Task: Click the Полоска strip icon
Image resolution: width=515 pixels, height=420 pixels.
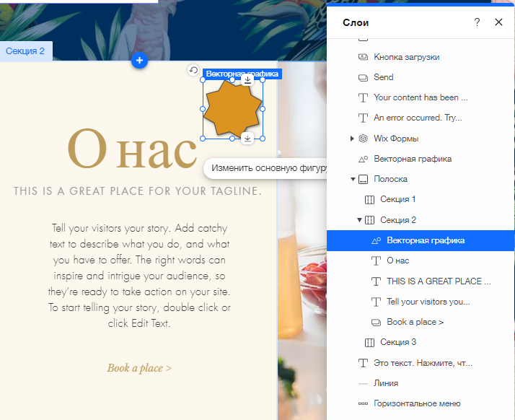Action: [363, 180]
